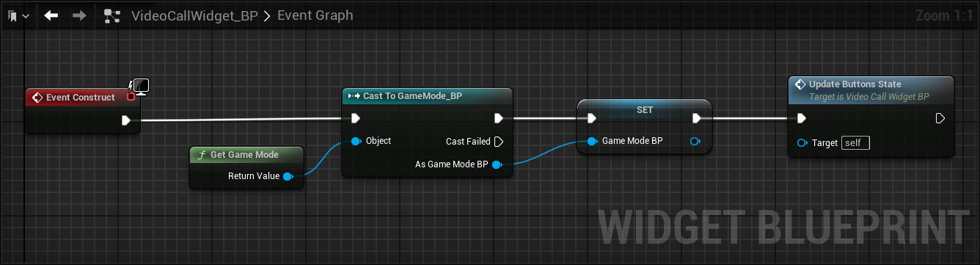Click Cast node exec output pin
Viewport: 980px width, 265px height.
(499, 118)
